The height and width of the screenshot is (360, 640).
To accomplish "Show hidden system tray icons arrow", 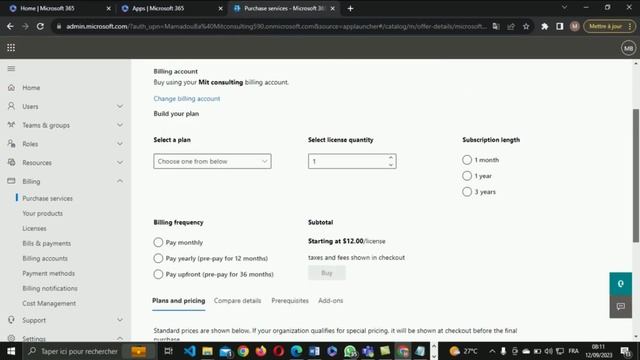I will pyautogui.click(x=492, y=351).
